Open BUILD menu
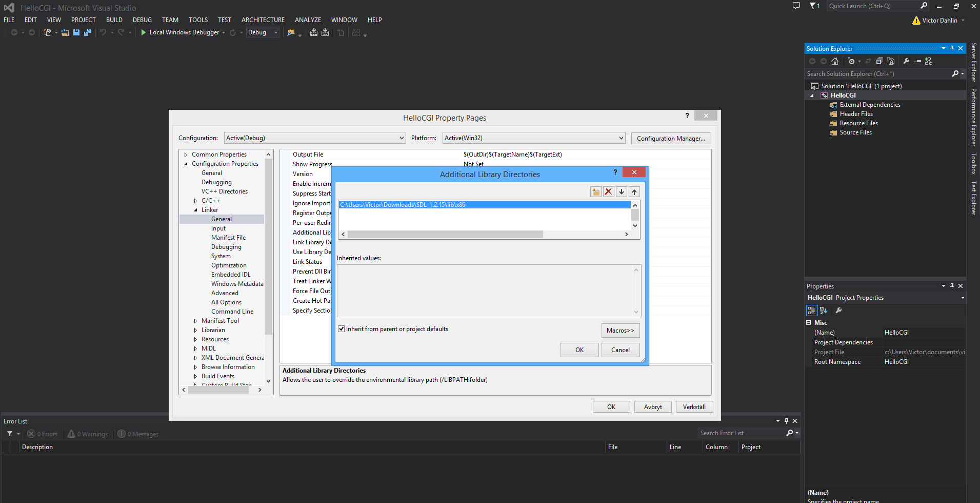Viewport: 980px width, 503px height. [x=114, y=20]
